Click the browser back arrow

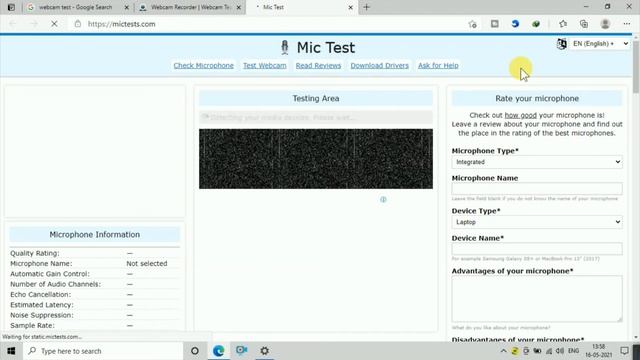coord(13,24)
